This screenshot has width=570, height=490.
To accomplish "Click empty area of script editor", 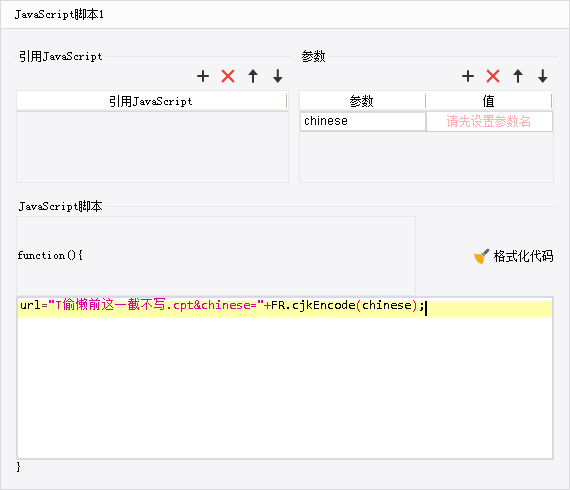I will [285, 387].
